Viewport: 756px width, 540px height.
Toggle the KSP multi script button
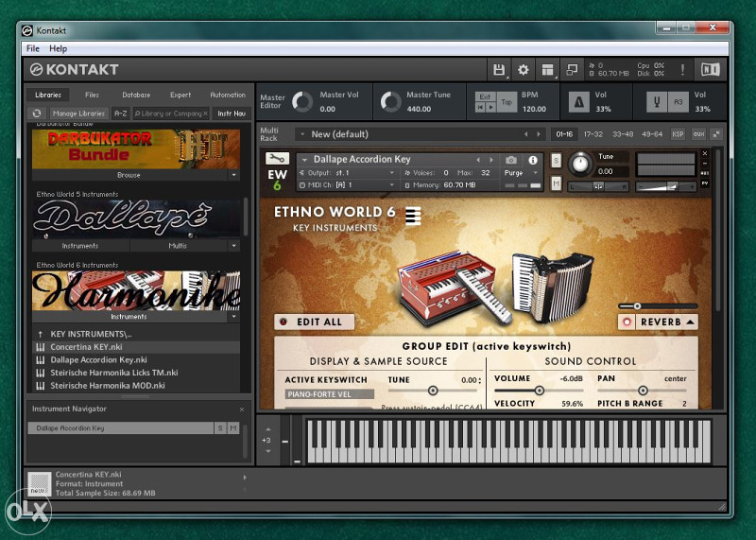point(678,134)
